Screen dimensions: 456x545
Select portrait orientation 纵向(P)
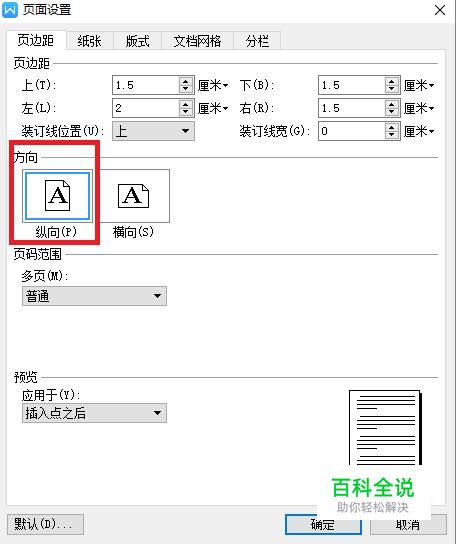(x=57, y=196)
